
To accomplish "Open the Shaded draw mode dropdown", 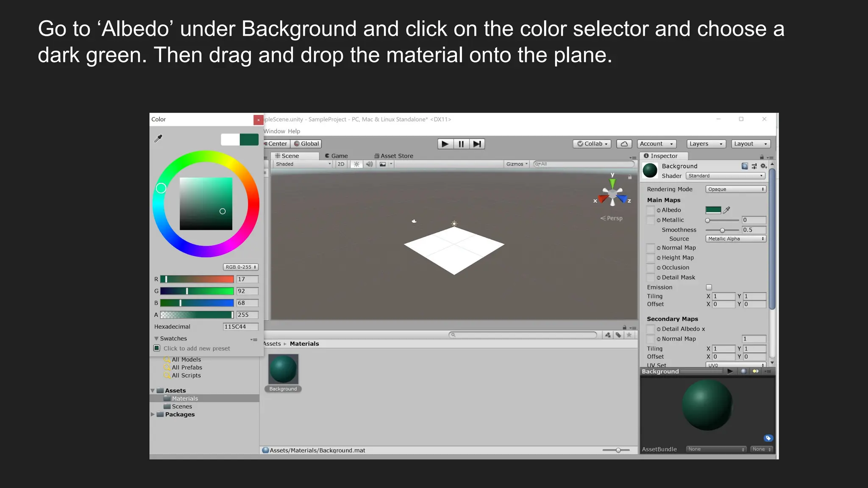I will tap(303, 164).
